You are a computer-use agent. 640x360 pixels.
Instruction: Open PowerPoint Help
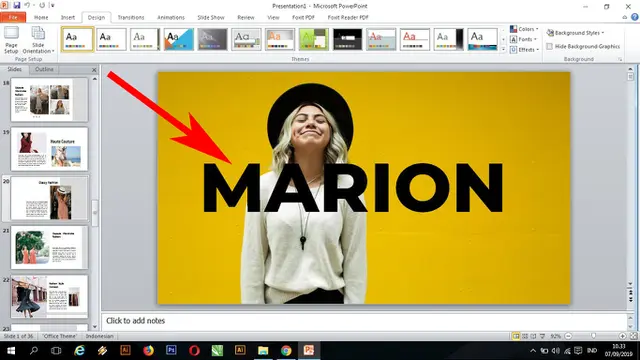(635, 17)
